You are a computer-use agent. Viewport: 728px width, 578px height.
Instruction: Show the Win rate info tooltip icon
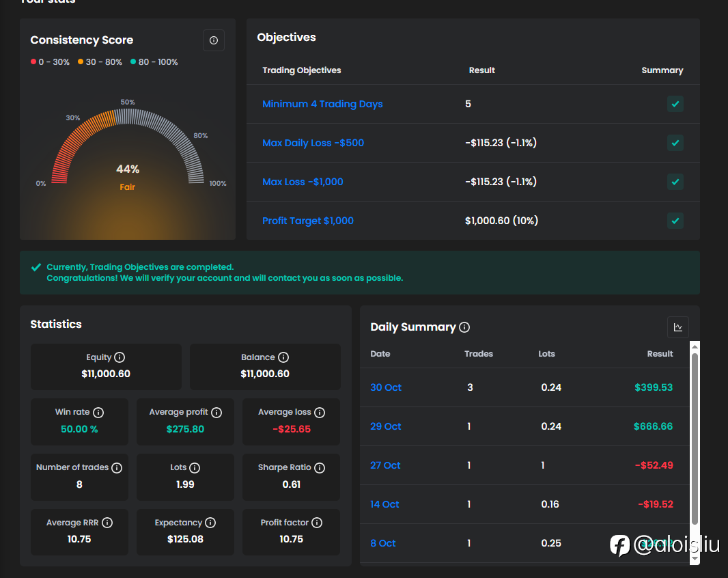(98, 413)
